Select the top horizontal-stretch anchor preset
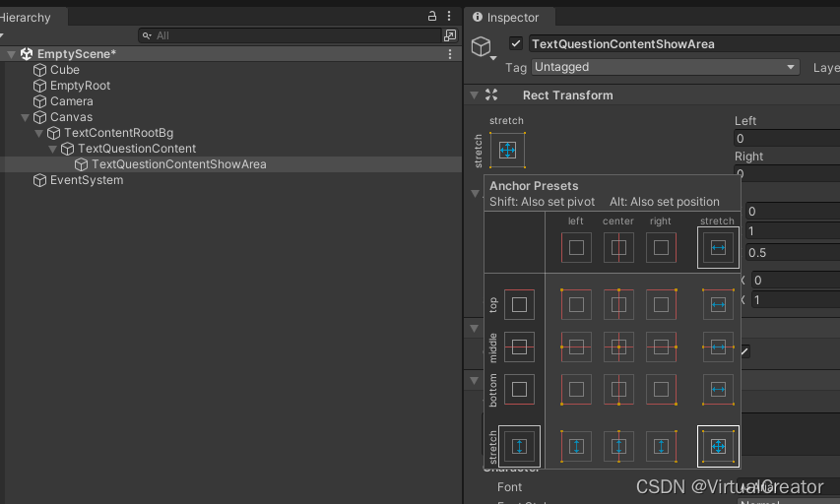 pos(718,305)
